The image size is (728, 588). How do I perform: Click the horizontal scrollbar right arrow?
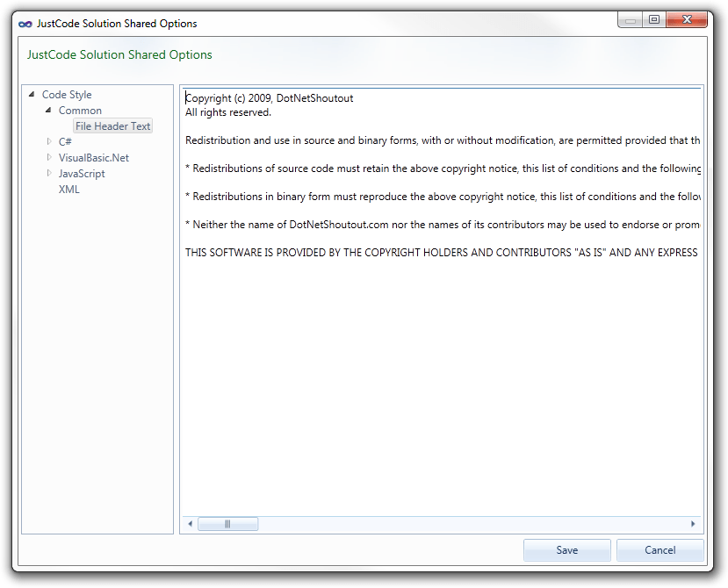pyautogui.click(x=693, y=524)
